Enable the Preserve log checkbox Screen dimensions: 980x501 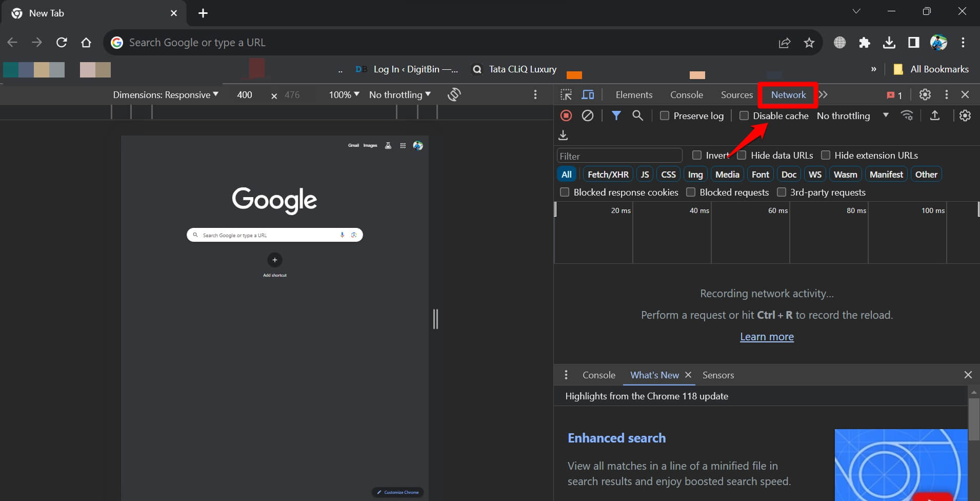click(x=664, y=115)
